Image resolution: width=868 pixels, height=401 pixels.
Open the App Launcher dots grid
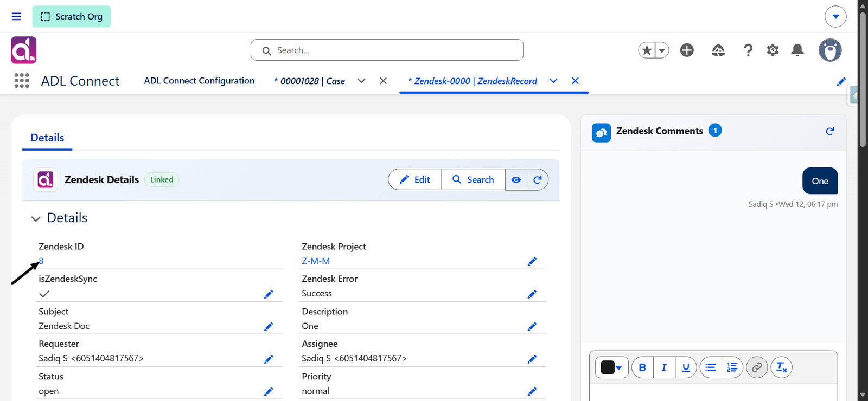coord(22,81)
